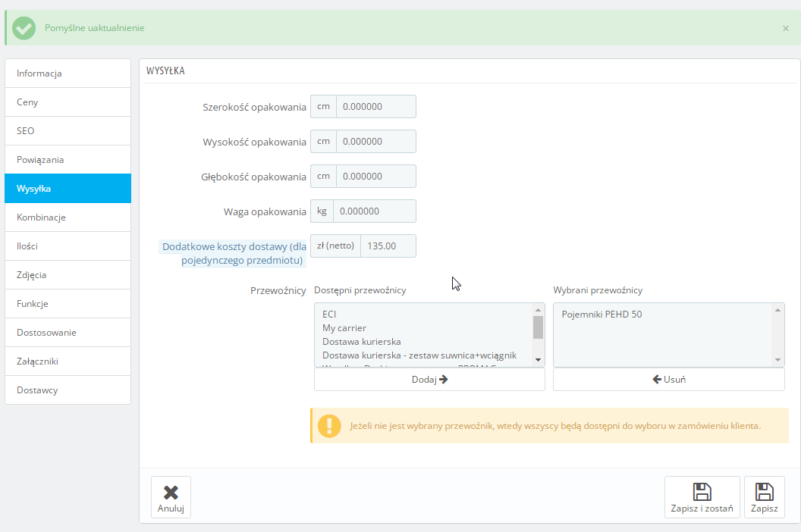Open the Dostosowanie tab
The width and height of the screenshot is (801, 532).
[x=68, y=333]
